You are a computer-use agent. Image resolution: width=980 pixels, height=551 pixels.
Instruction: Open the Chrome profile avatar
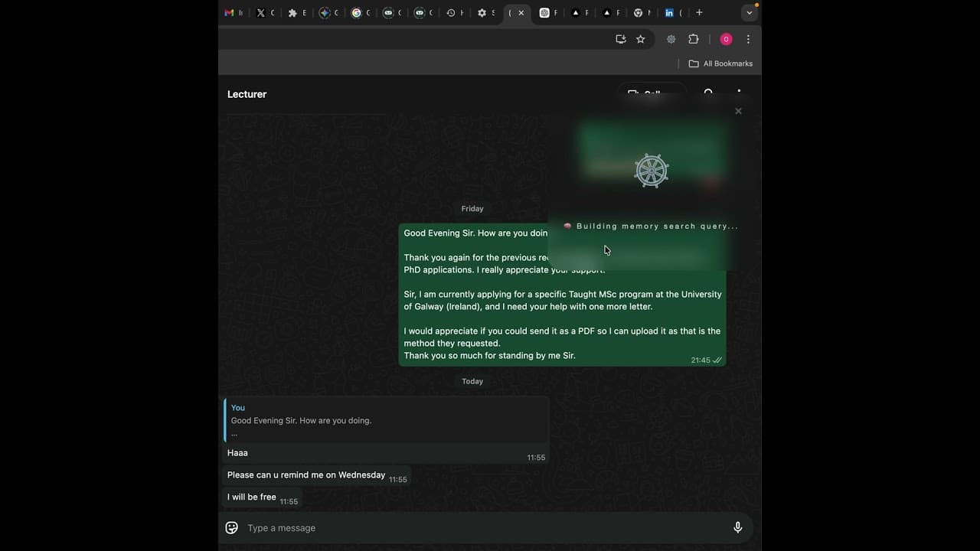tap(726, 39)
